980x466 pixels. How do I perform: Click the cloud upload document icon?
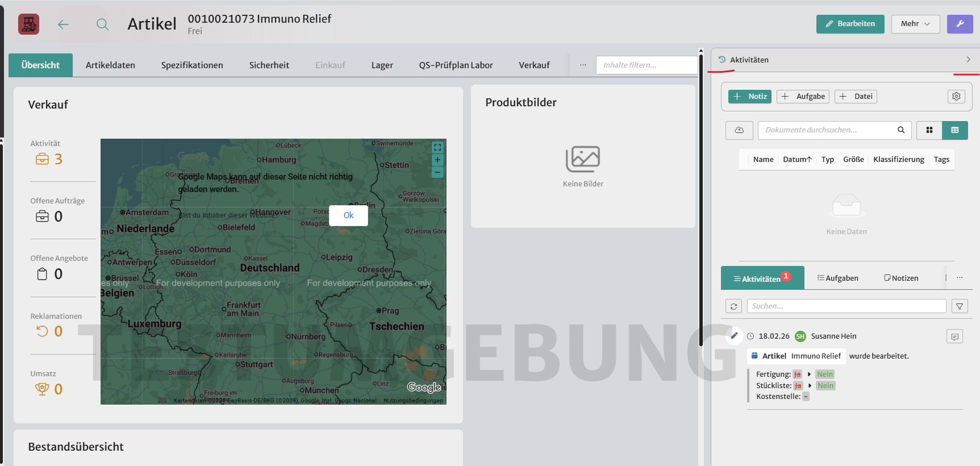pyautogui.click(x=739, y=130)
